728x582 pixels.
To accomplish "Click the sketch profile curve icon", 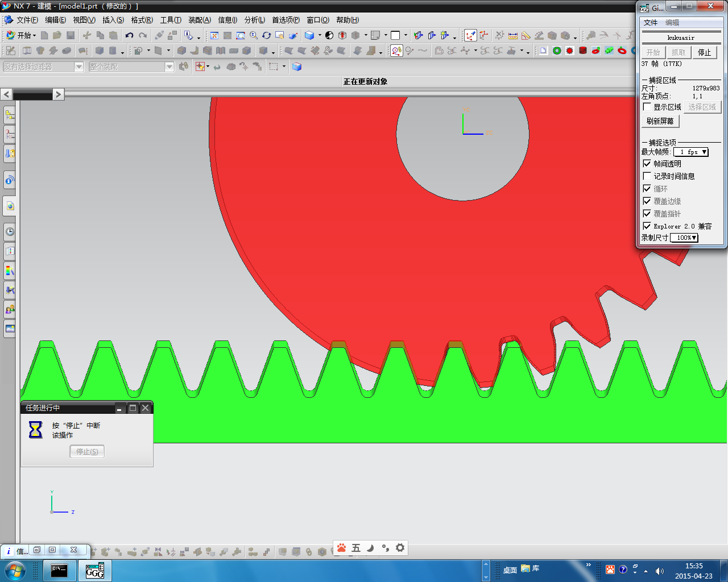I will tap(396, 51).
